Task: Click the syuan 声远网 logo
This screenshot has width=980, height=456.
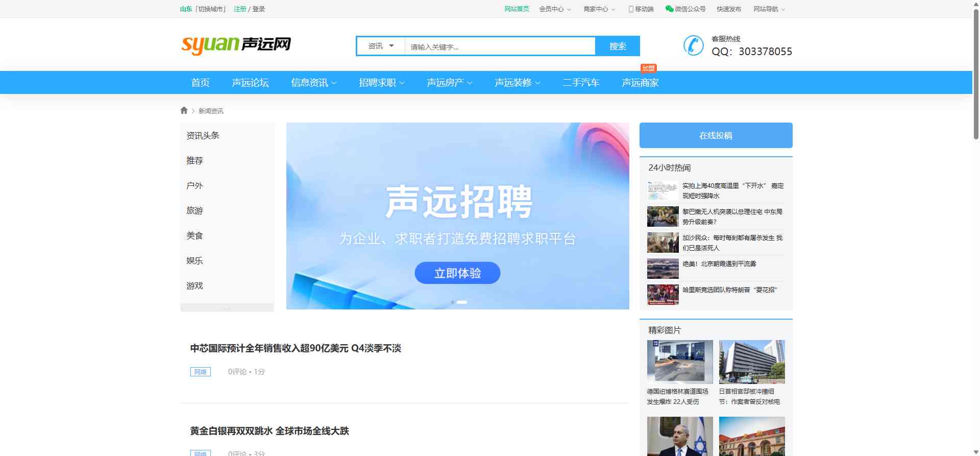Action: 236,45
